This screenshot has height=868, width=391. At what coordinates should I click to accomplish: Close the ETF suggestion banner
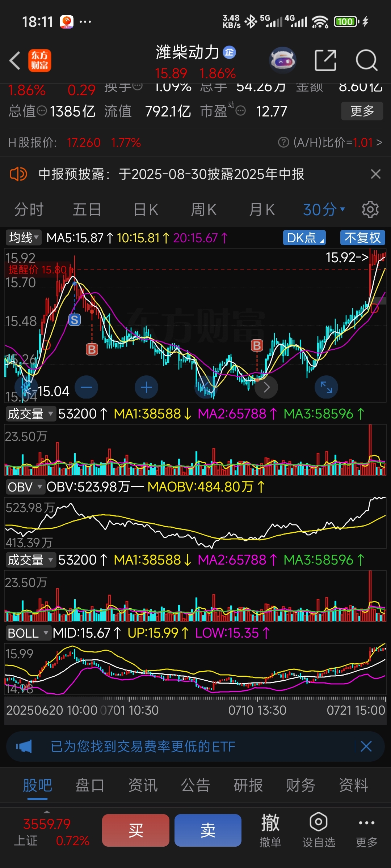click(366, 746)
